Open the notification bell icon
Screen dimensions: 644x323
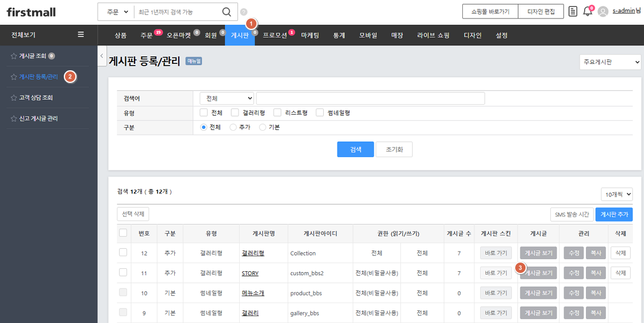click(587, 12)
